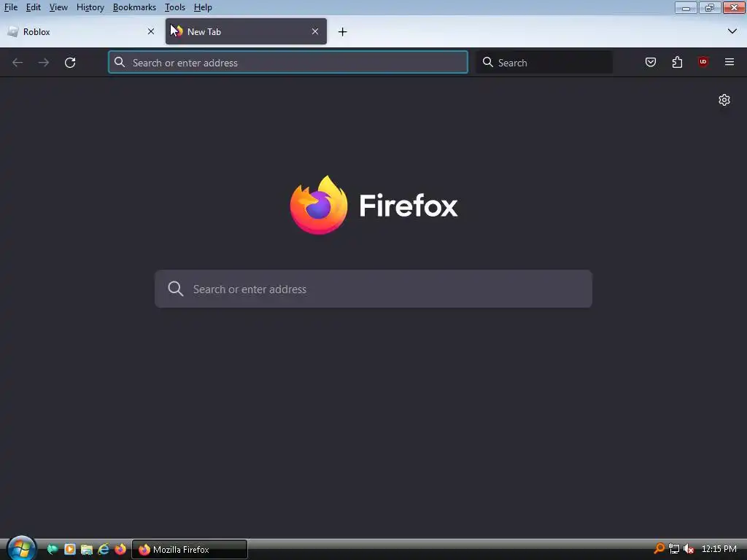Open new tab personalize gear icon
Viewport: 747px width, 560px height.
tap(724, 100)
